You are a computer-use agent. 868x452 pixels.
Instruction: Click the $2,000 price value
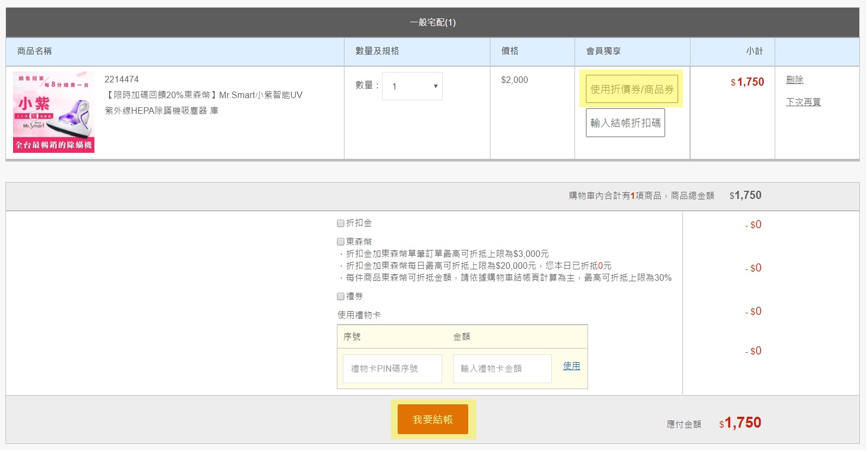coord(514,80)
